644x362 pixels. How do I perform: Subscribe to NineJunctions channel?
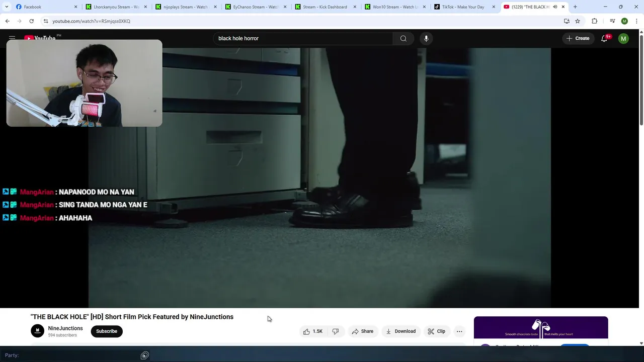pyautogui.click(x=107, y=331)
